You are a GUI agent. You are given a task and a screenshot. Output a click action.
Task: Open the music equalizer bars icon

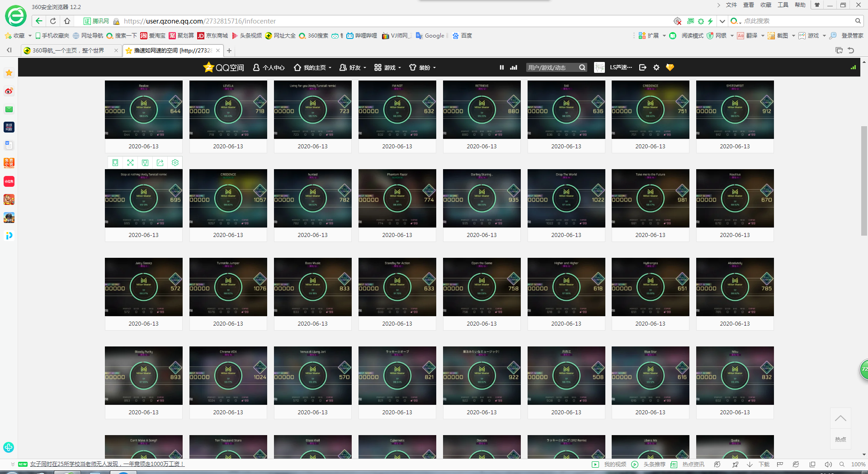point(514,67)
